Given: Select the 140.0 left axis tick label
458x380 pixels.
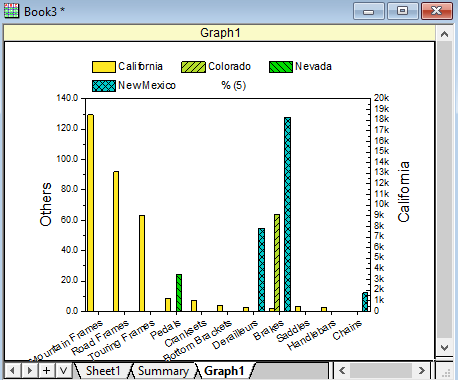Looking at the screenshot, I should tap(67, 98).
